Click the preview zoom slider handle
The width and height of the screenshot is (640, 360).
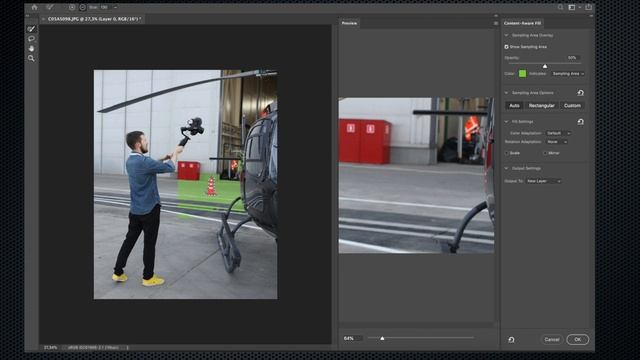coord(382,338)
